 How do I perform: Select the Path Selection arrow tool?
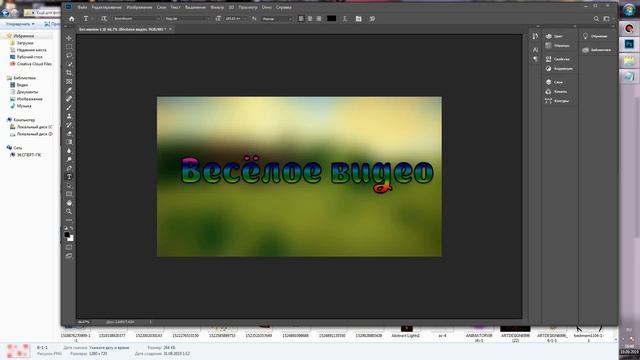coord(69,185)
